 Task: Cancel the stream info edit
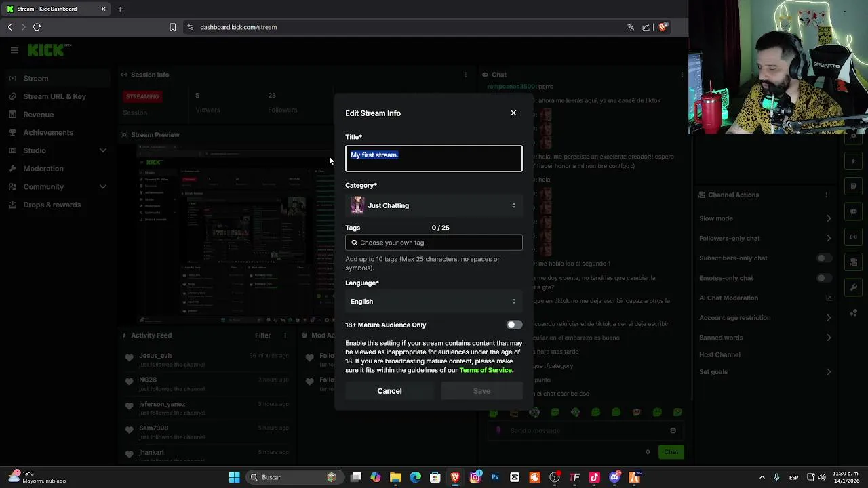(x=389, y=391)
